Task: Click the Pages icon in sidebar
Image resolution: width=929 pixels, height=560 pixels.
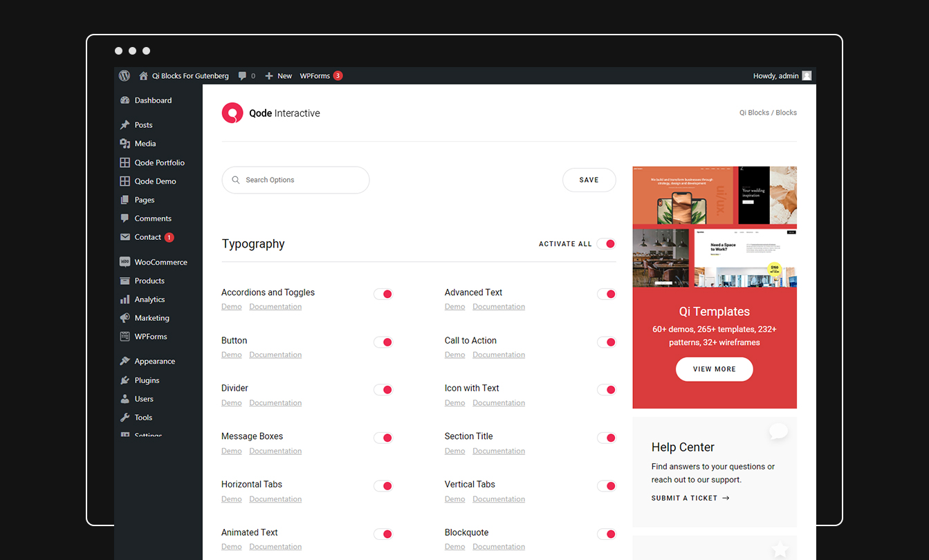Action: coord(125,200)
